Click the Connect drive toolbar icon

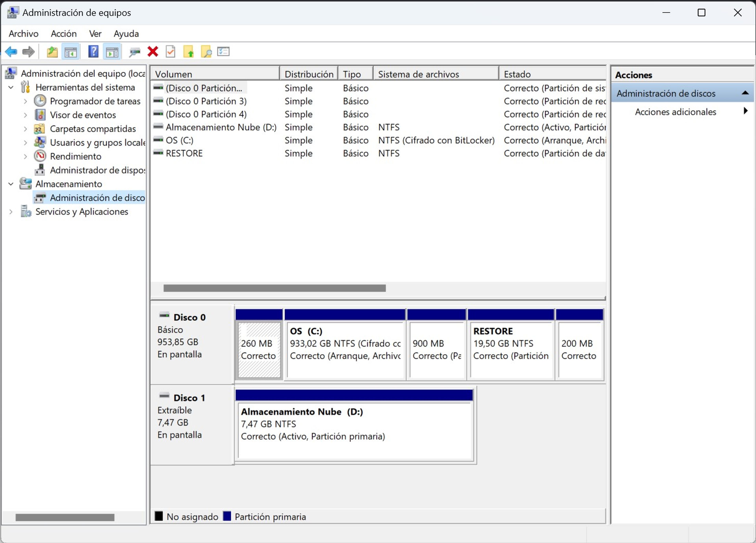[x=135, y=52]
